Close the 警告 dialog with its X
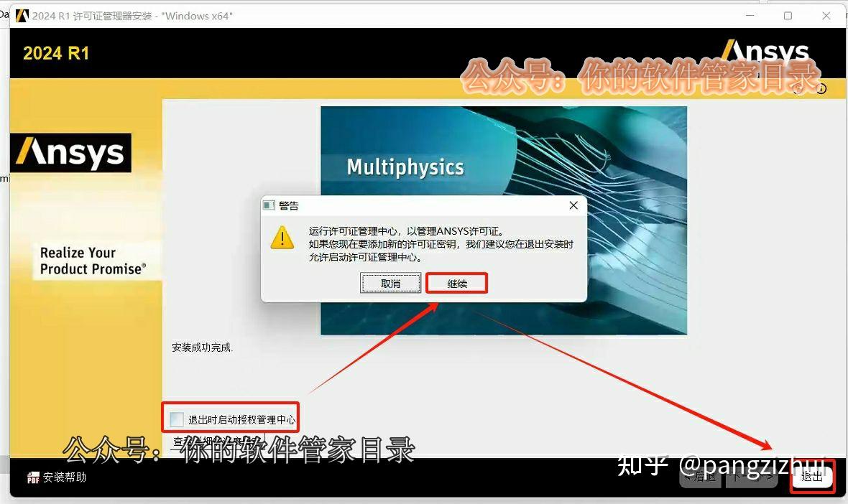848x504 pixels. [573, 205]
